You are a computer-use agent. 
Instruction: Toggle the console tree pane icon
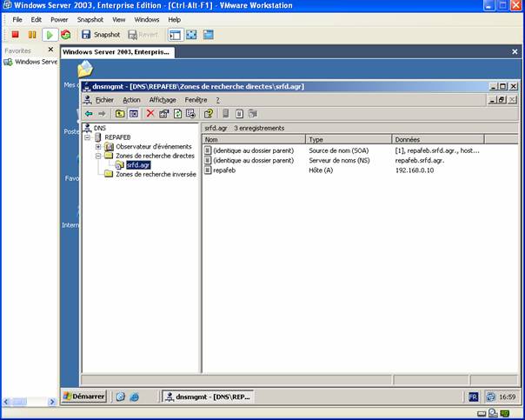coord(134,114)
